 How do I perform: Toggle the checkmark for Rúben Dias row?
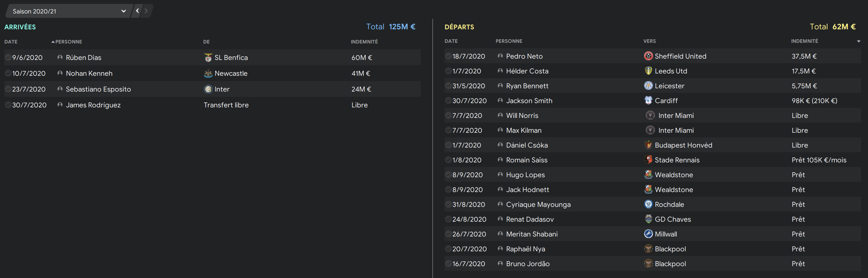click(x=8, y=58)
